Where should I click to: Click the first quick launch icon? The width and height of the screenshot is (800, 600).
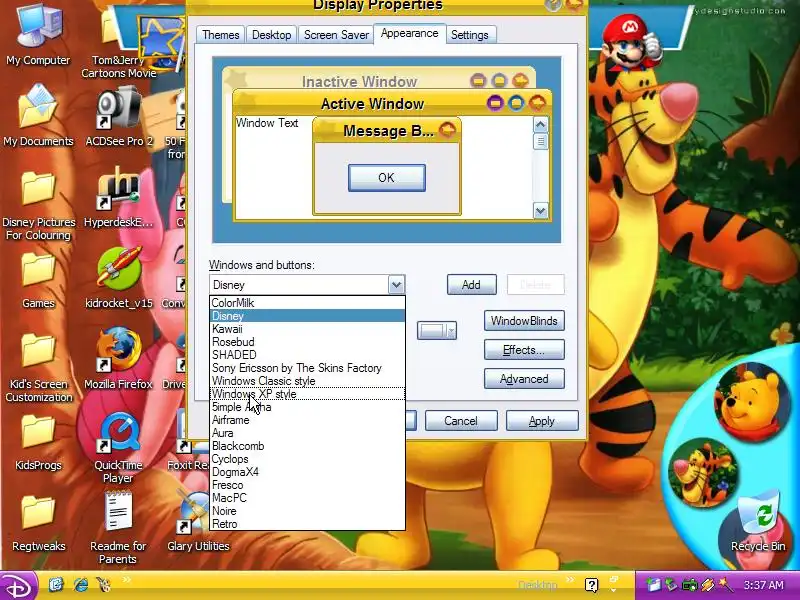click(x=56, y=584)
